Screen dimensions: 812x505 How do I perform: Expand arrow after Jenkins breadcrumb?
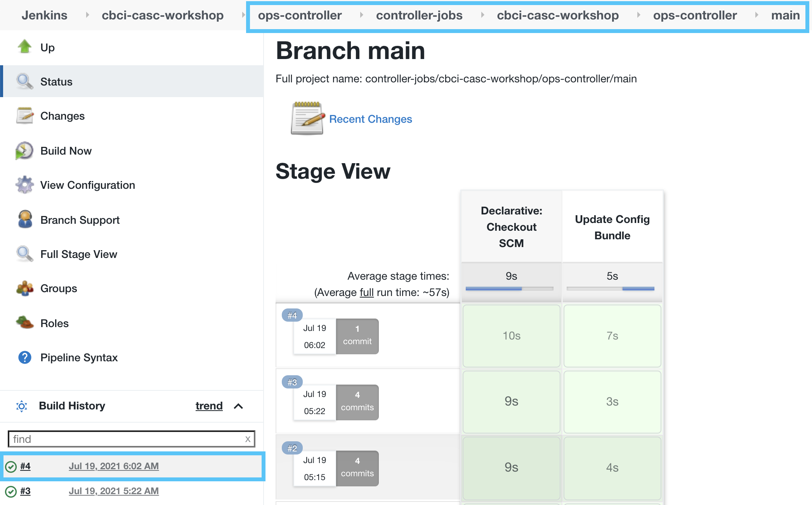pyautogui.click(x=87, y=15)
